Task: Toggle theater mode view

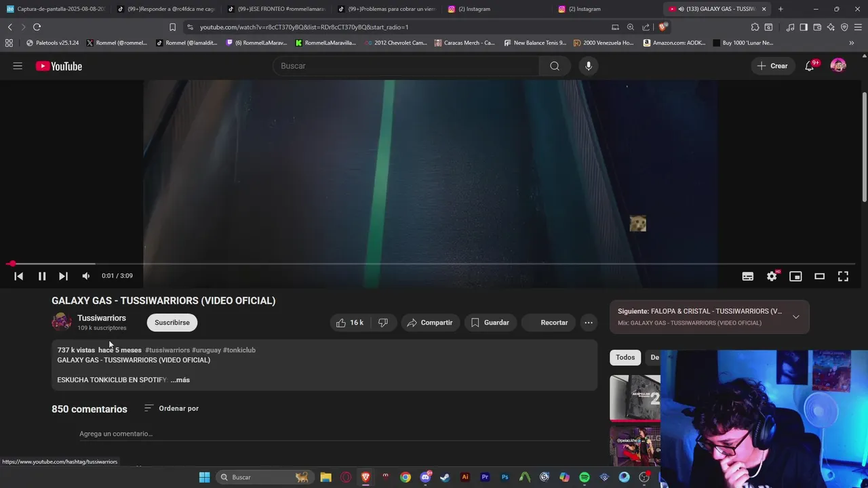Action: (819, 276)
